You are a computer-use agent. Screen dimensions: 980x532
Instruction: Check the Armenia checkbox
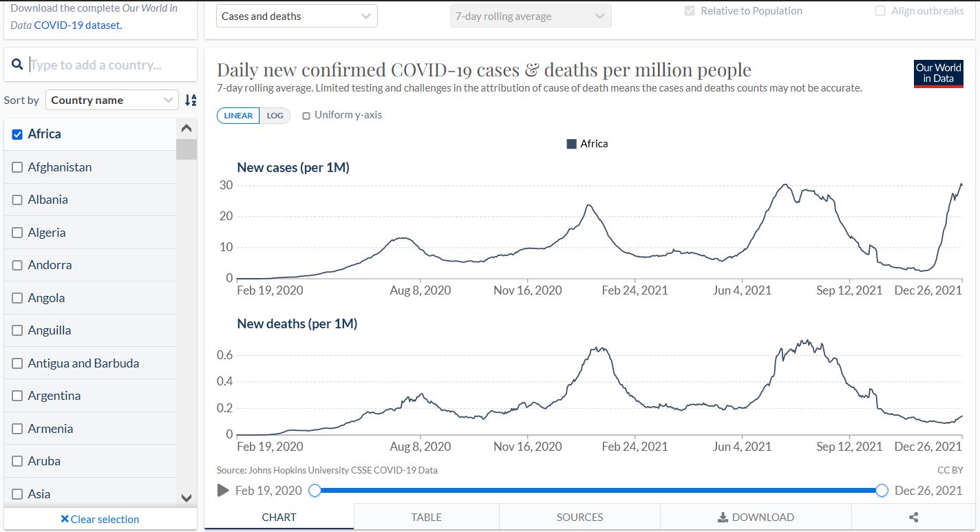pos(17,429)
